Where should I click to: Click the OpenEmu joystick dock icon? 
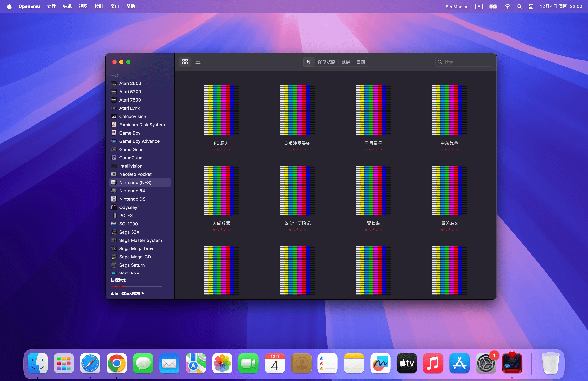click(x=512, y=363)
